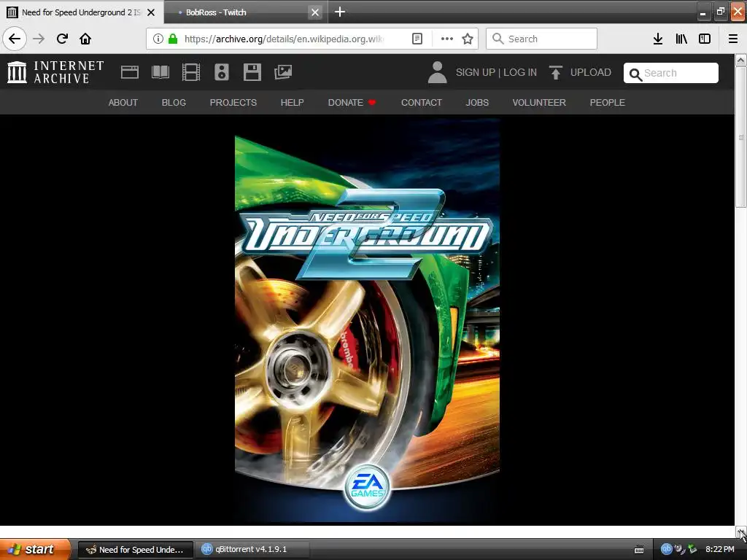Open the PEOPLE link

coord(608,102)
